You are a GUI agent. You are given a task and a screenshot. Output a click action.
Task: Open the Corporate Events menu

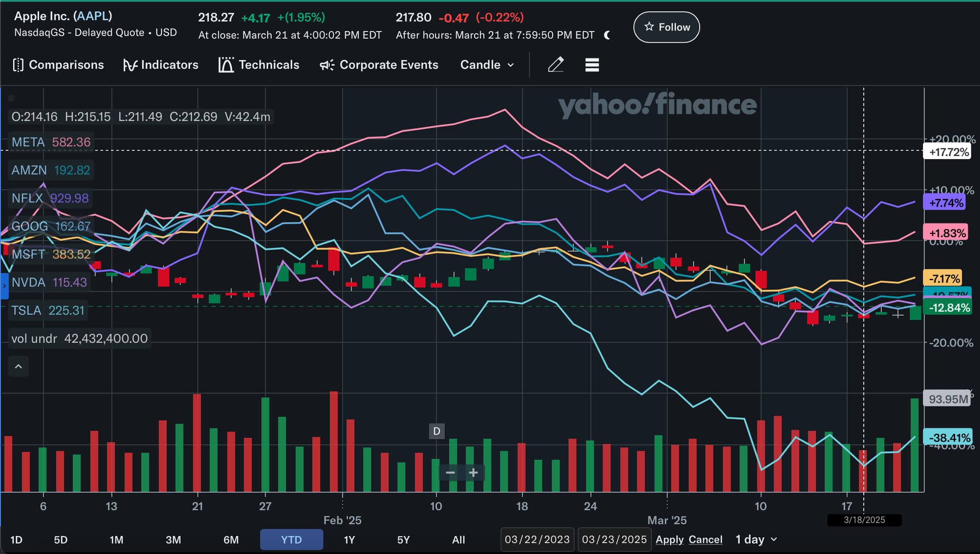[x=379, y=65]
